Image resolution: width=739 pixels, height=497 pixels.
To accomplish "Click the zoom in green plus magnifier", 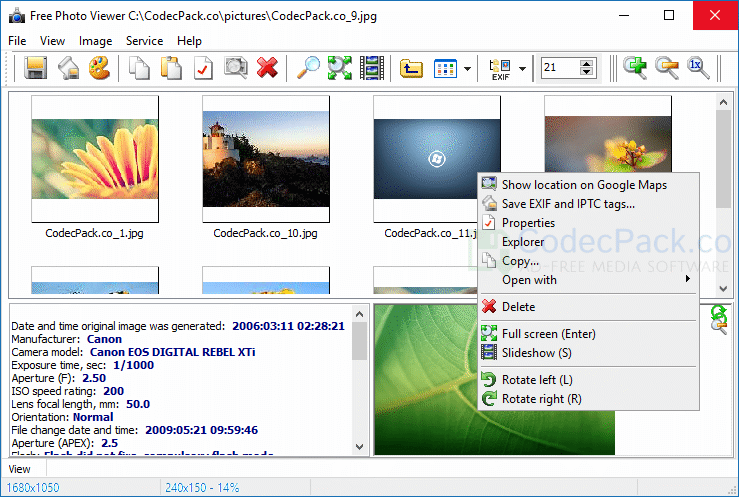I will (x=634, y=68).
